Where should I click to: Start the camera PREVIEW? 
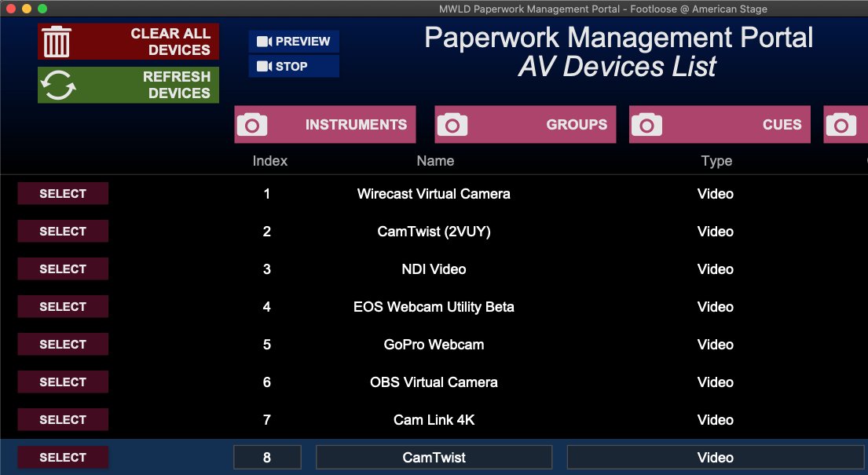coord(294,42)
